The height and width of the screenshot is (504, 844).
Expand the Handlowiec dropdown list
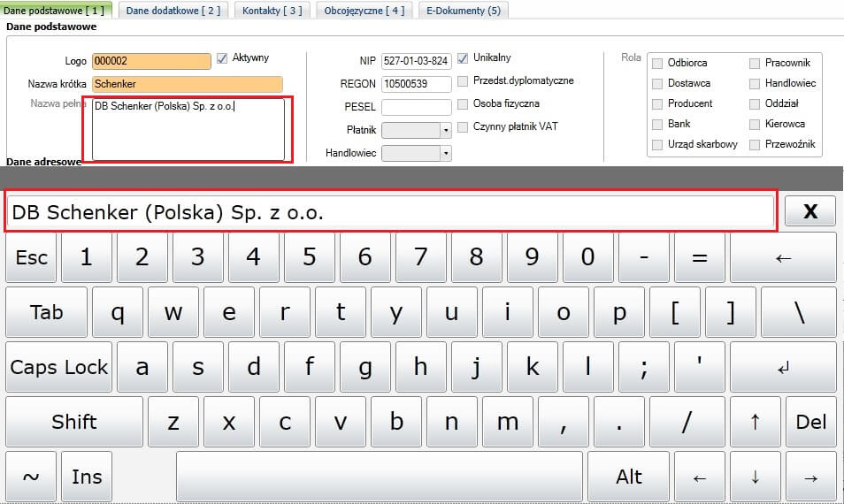point(446,153)
